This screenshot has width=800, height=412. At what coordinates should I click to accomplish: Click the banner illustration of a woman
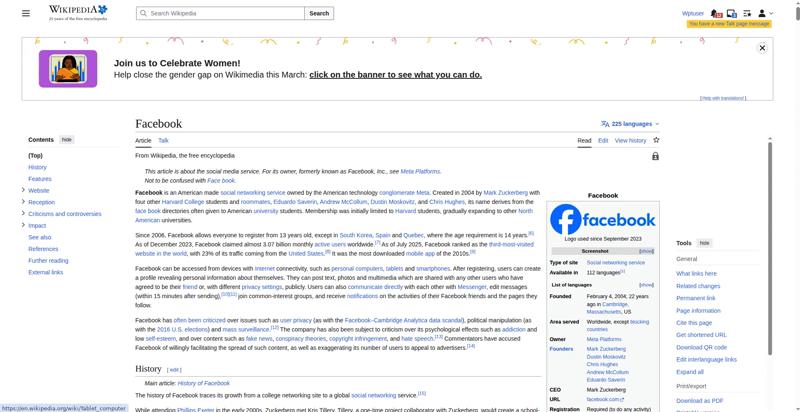pos(68,69)
